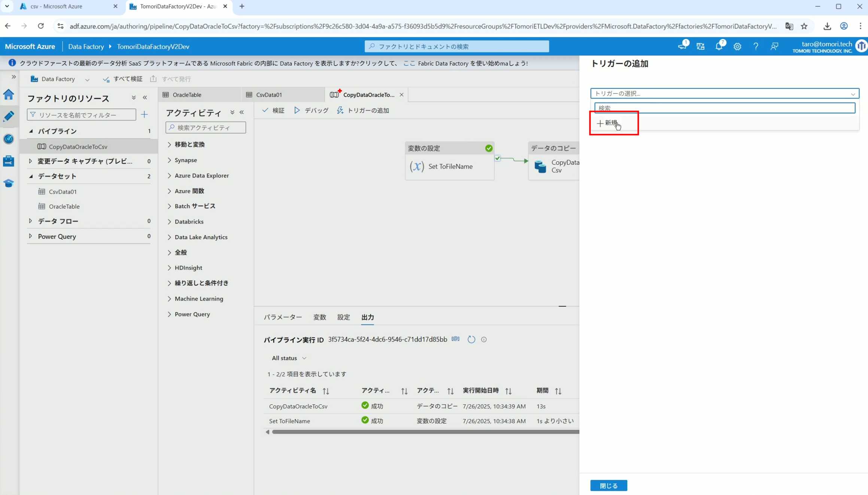The width and height of the screenshot is (868, 495).
Task: Toggle success checkbox on Set ToFileName activity
Action: 497,158
